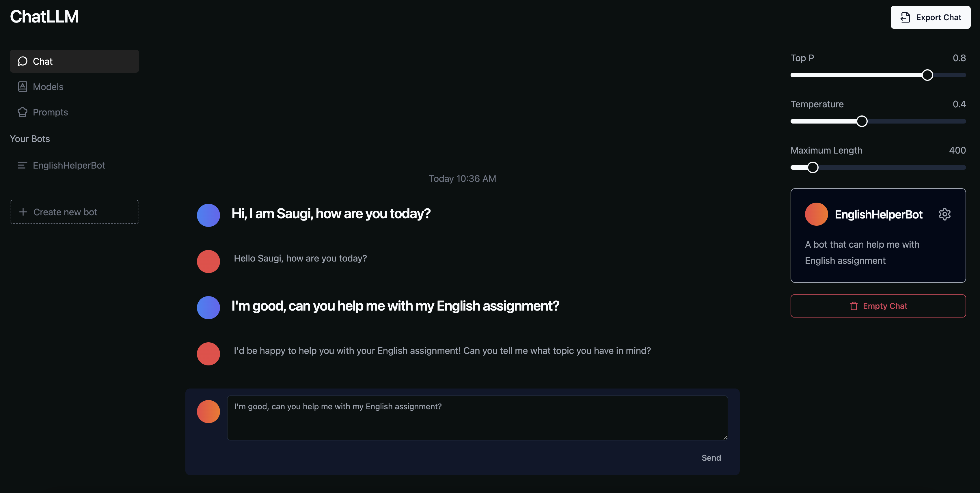The width and height of the screenshot is (980, 493).
Task: Send the typed message
Action: (711, 457)
